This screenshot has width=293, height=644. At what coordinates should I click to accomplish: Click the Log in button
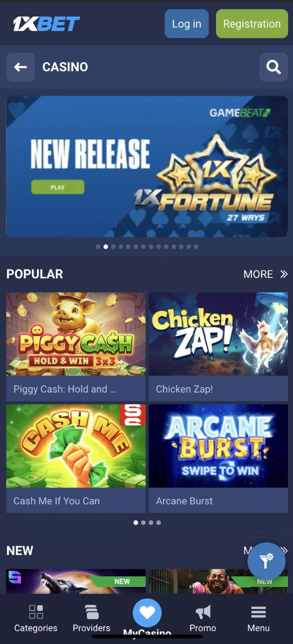click(186, 24)
